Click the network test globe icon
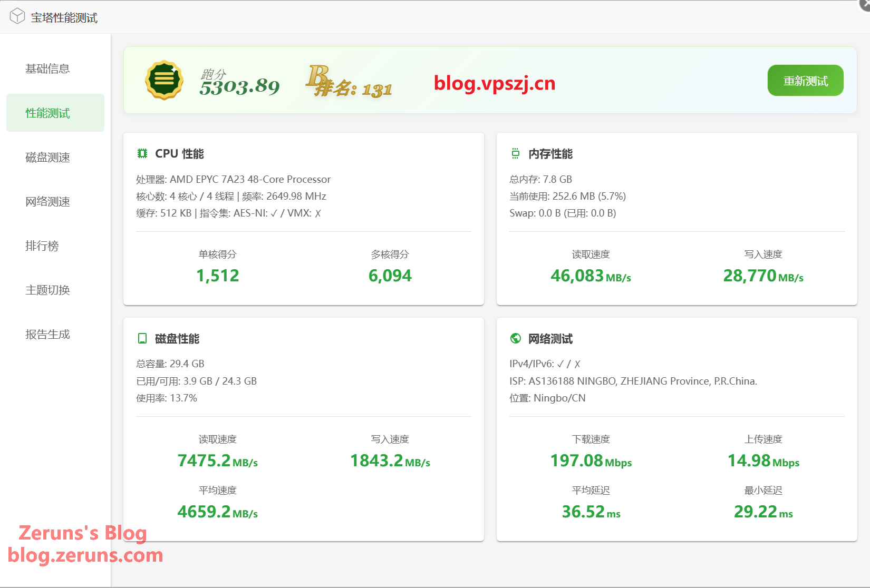 click(515, 338)
